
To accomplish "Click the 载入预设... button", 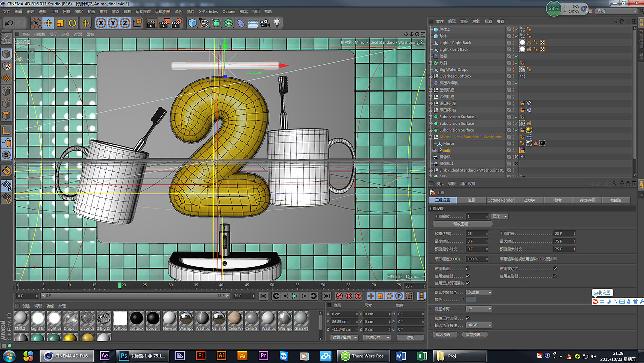I will pos(445,335).
